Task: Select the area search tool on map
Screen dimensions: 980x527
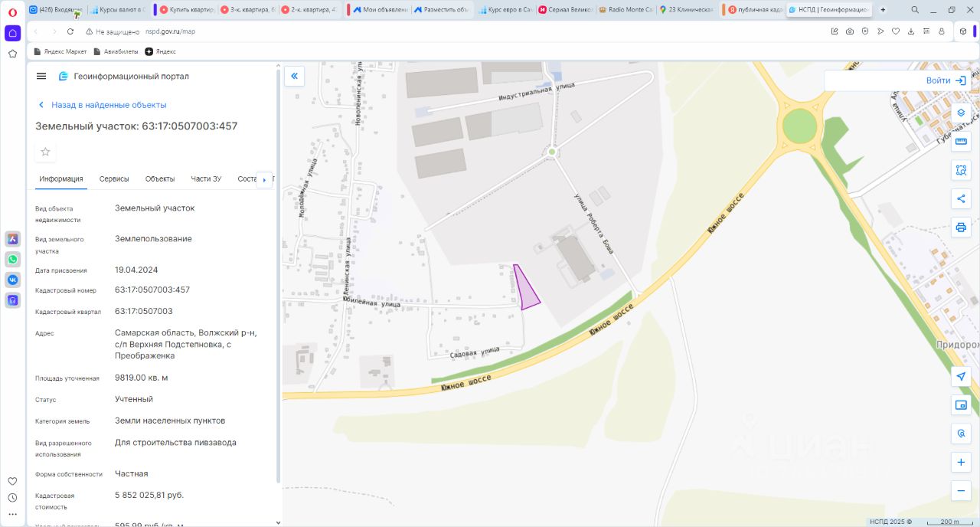Action: coord(961,170)
